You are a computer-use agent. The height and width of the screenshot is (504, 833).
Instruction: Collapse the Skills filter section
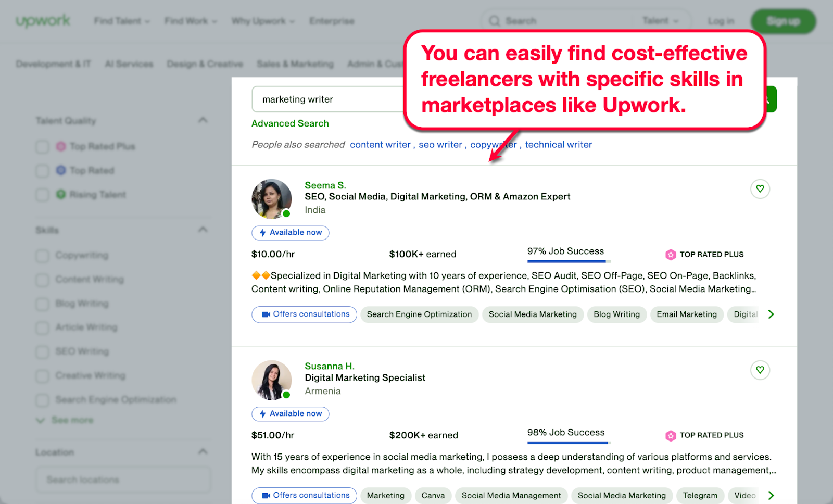203,230
